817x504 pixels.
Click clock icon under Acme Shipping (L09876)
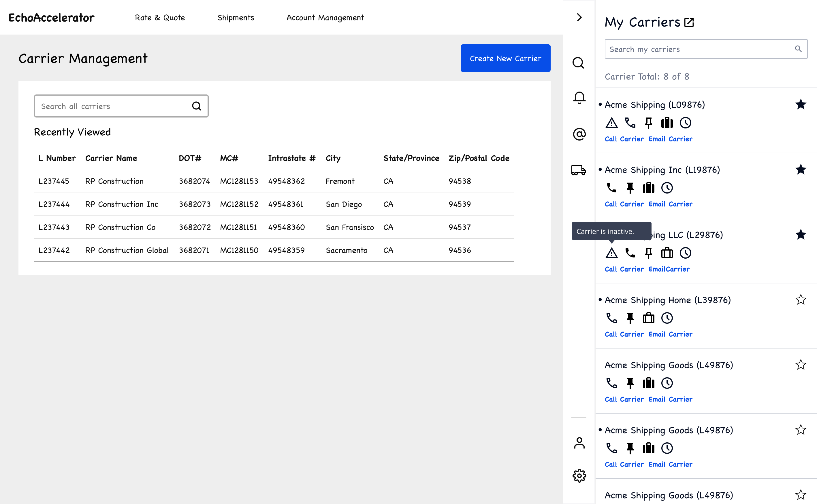[x=685, y=123]
